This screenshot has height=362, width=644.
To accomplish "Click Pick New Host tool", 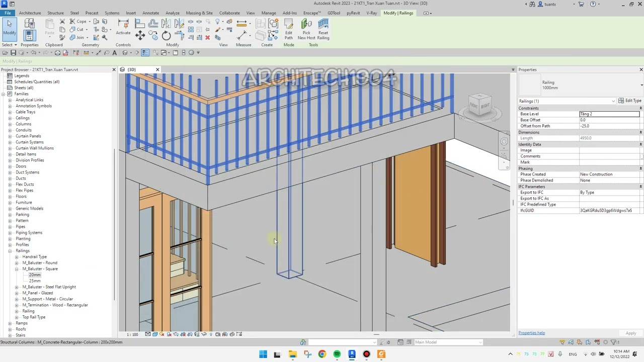I will [306, 29].
